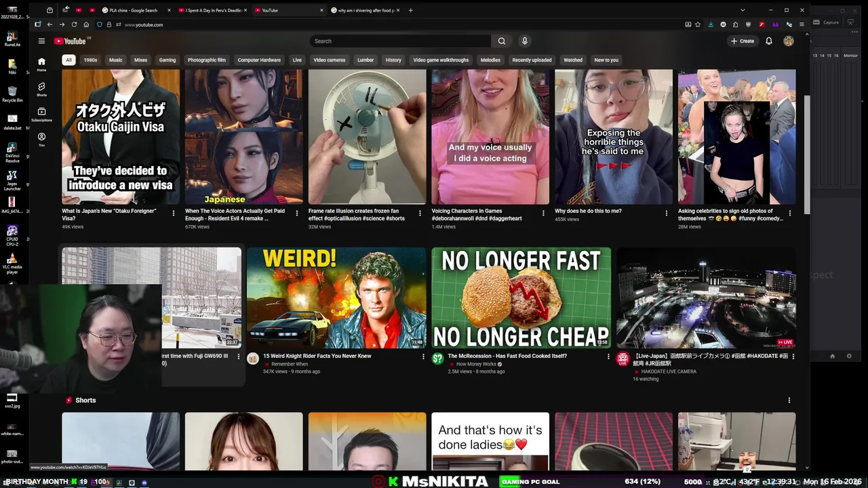Click the page vertical scrollbar
Image resolution: width=868 pixels, height=488 pixels.
pyautogui.click(x=806, y=155)
